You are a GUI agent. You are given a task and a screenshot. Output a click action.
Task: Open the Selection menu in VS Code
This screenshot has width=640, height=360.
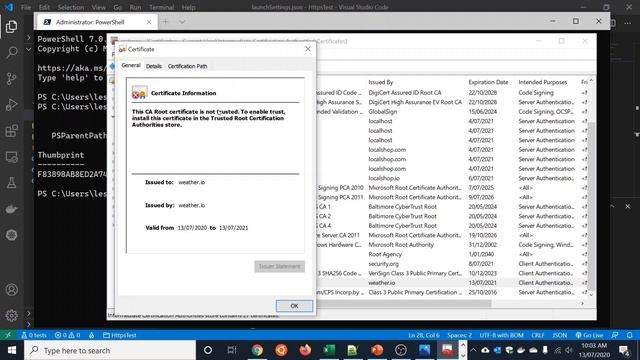(x=71, y=7)
